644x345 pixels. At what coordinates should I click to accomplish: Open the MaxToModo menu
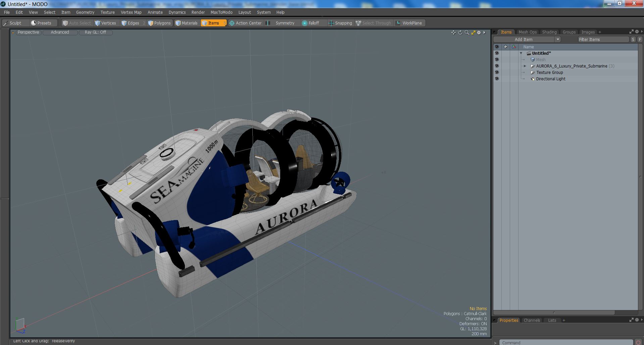point(221,12)
